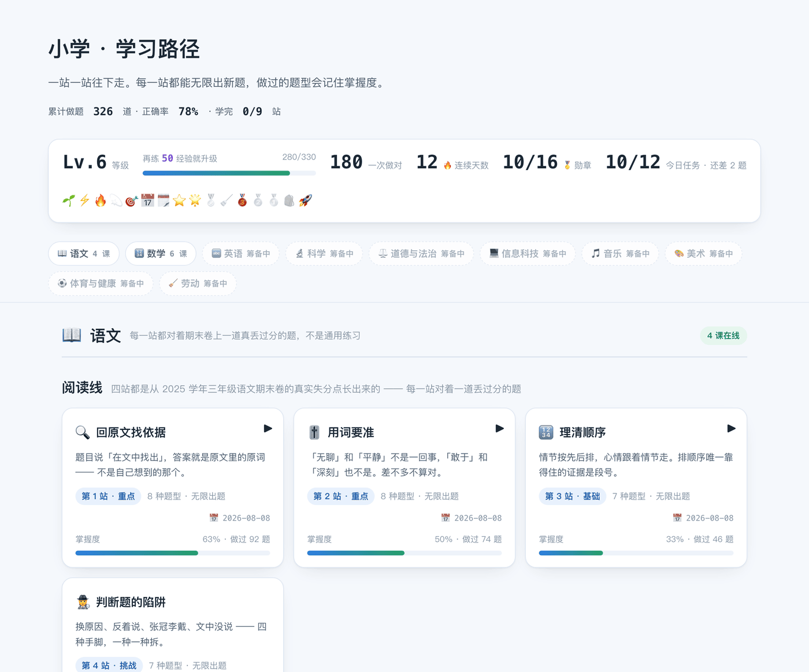Click the 63% mastery bar on 回原文找依据
Screen dimensions: 809x672
coord(173,553)
